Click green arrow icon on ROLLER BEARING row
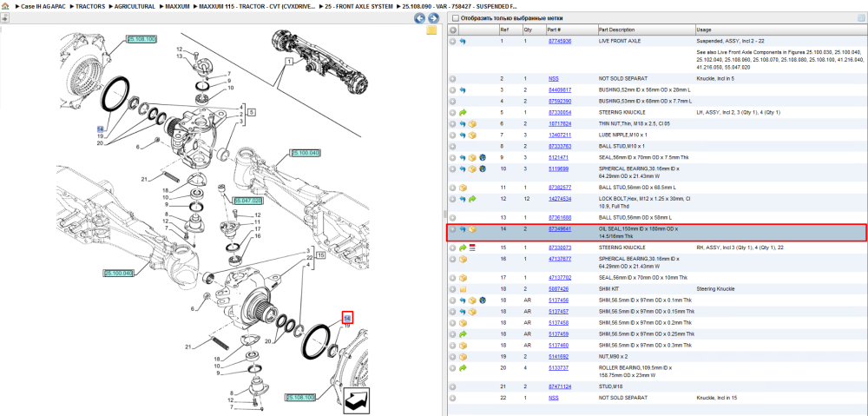Viewport: 868px width, 416px height. [x=463, y=368]
